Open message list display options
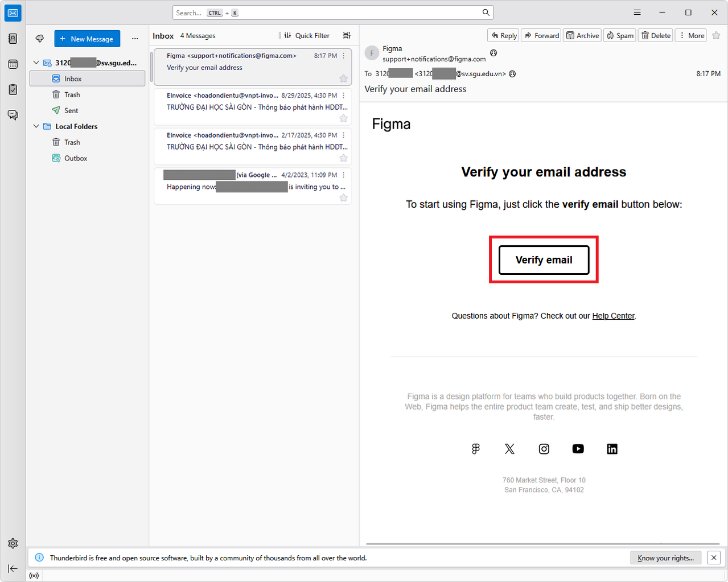The width and height of the screenshot is (728, 582). click(x=347, y=35)
